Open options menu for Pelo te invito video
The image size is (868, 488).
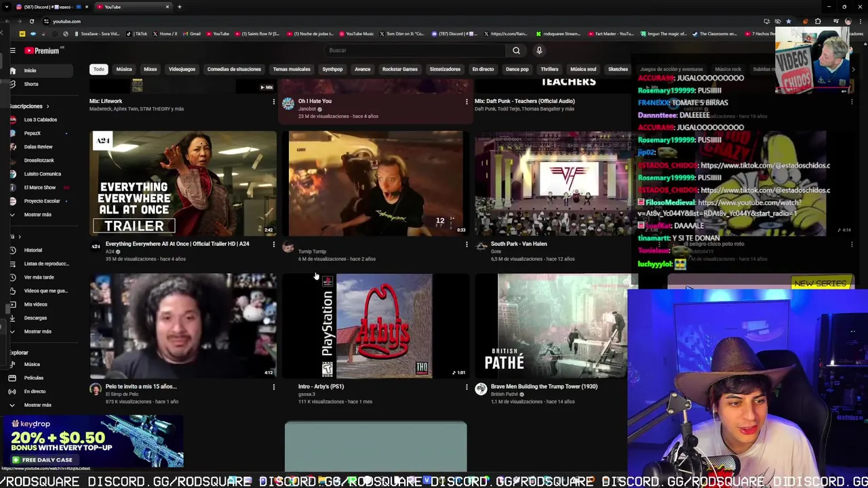(x=274, y=387)
